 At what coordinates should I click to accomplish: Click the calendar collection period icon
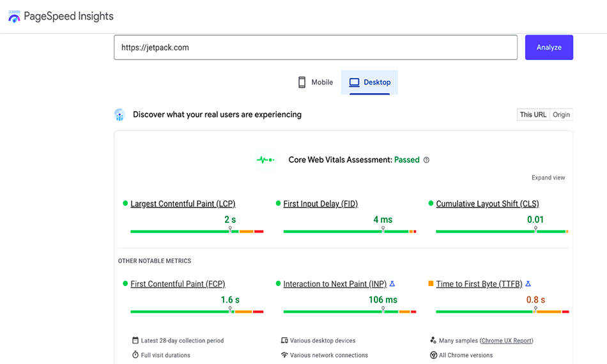click(x=135, y=340)
